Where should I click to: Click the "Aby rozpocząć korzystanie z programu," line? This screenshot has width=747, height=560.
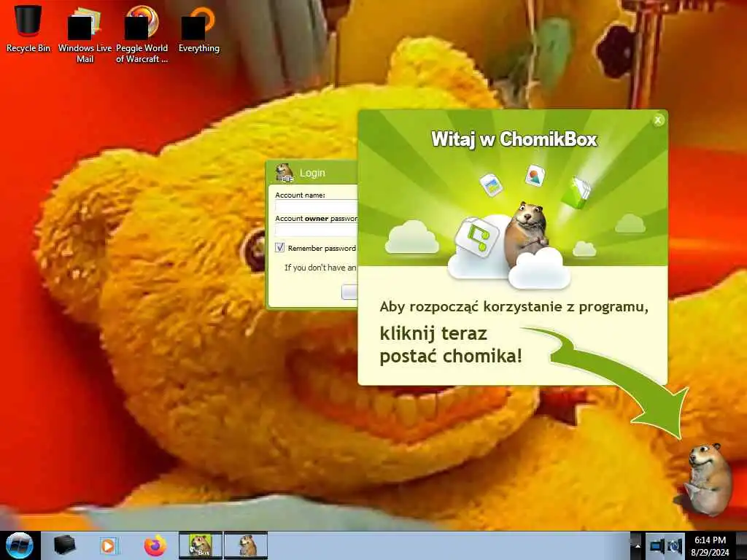(x=514, y=307)
